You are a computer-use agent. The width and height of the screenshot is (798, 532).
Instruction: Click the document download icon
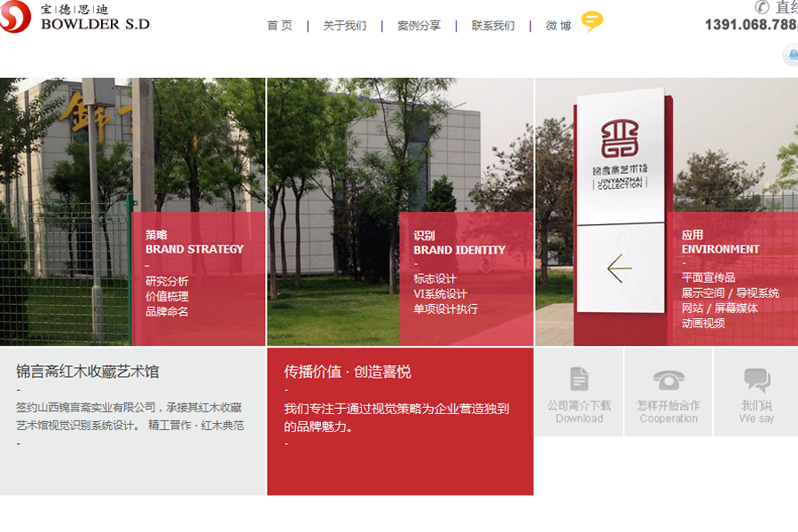point(579,379)
